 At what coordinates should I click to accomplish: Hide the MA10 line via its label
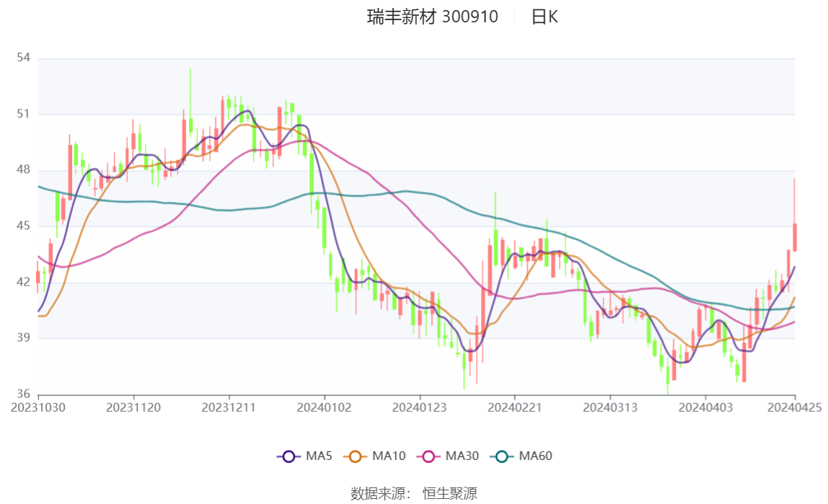(389, 456)
